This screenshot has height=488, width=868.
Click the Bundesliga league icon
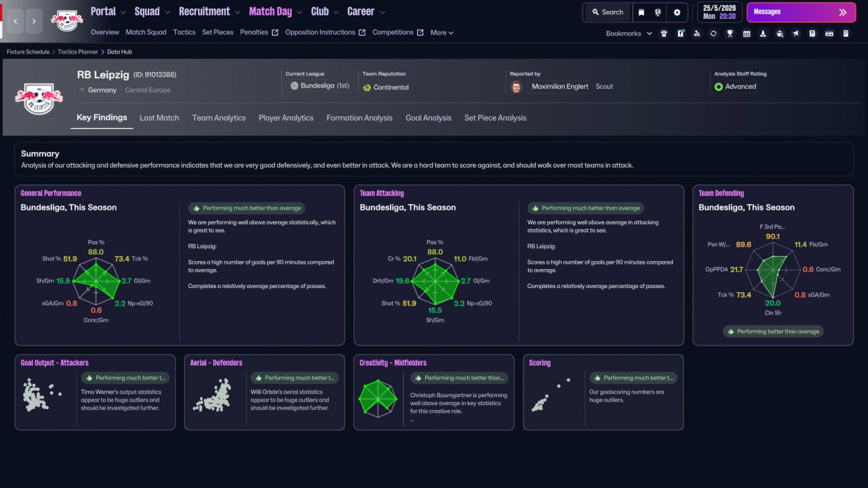click(294, 86)
